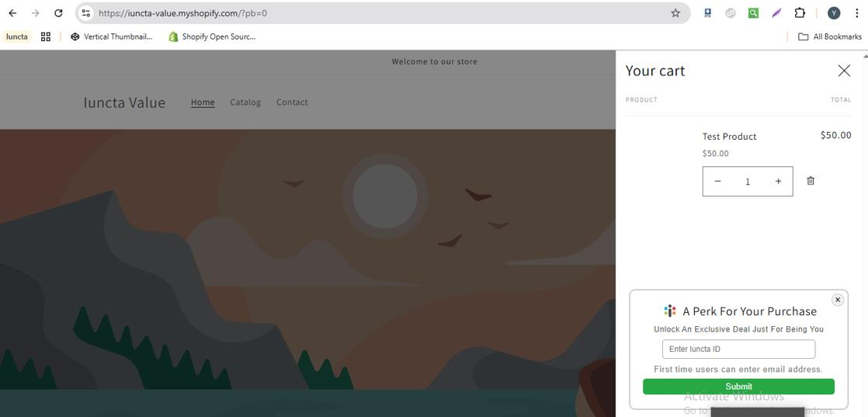
Task: Increase Test Product quantity with plus
Action: click(x=777, y=182)
